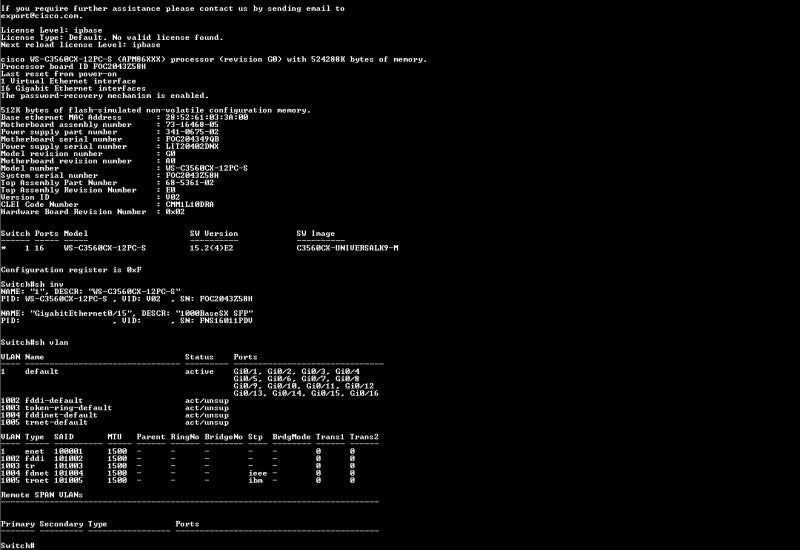Screen dimensions: 800x550
Task: Click Motherboard serial number value
Action: (192, 139)
